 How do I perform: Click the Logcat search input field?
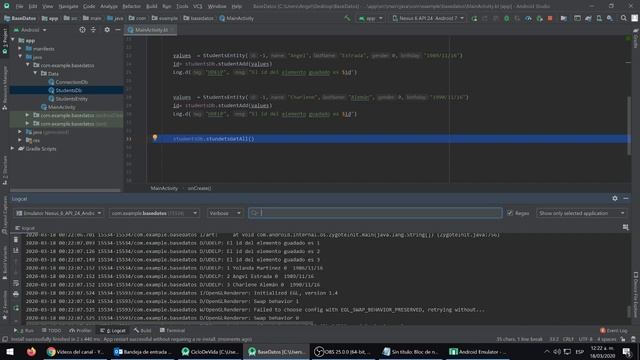pyautogui.click(x=375, y=213)
